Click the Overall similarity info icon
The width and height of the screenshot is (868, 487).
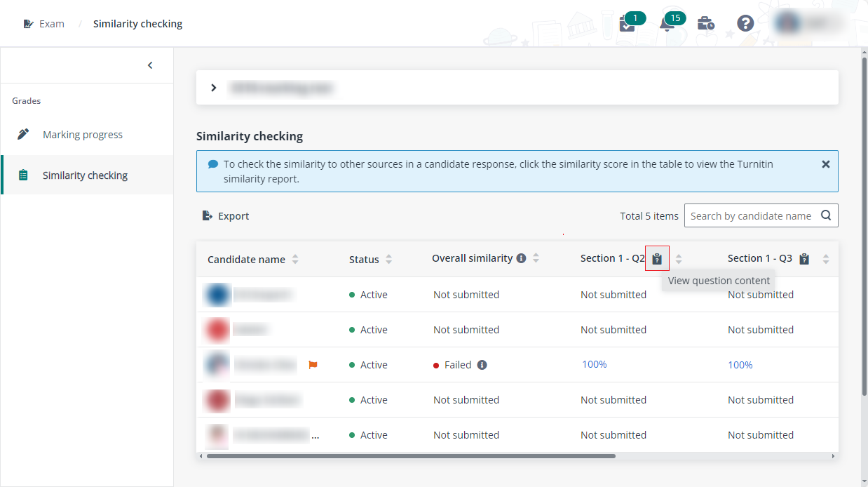tap(521, 258)
